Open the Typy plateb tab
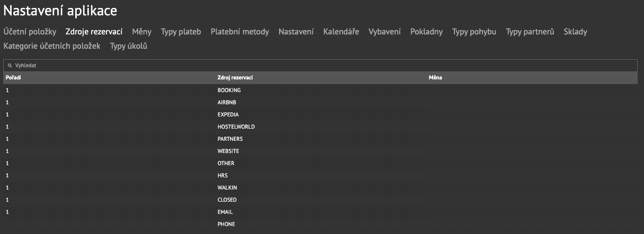644x234 pixels. [x=181, y=32]
